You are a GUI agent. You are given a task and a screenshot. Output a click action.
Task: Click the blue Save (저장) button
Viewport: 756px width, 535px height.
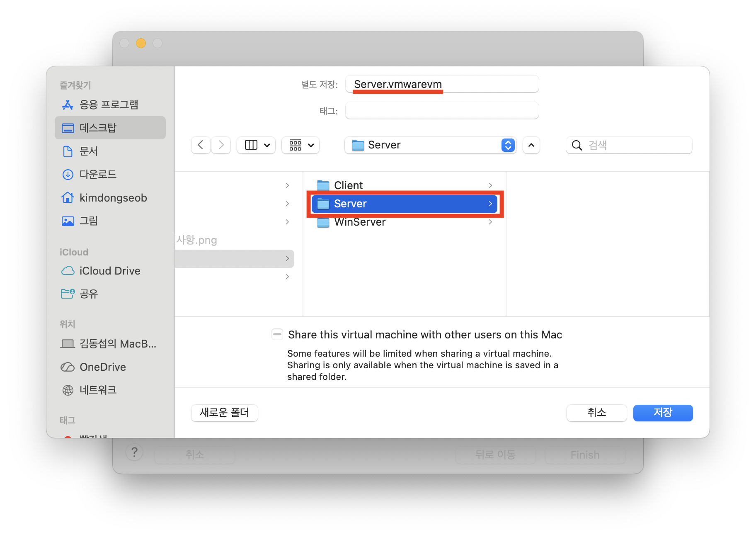click(663, 413)
